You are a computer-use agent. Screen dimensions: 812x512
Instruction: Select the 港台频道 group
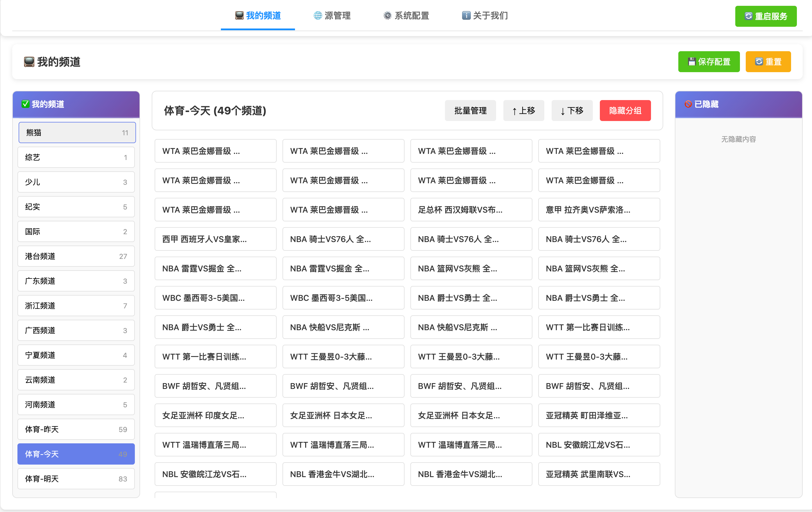pyautogui.click(x=76, y=256)
